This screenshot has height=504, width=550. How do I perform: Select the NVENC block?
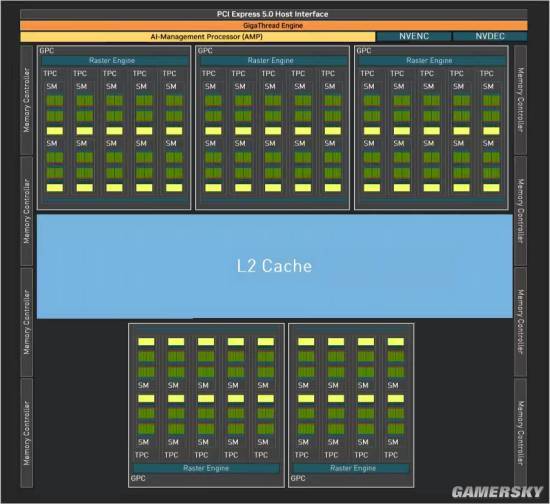coord(414,36)
